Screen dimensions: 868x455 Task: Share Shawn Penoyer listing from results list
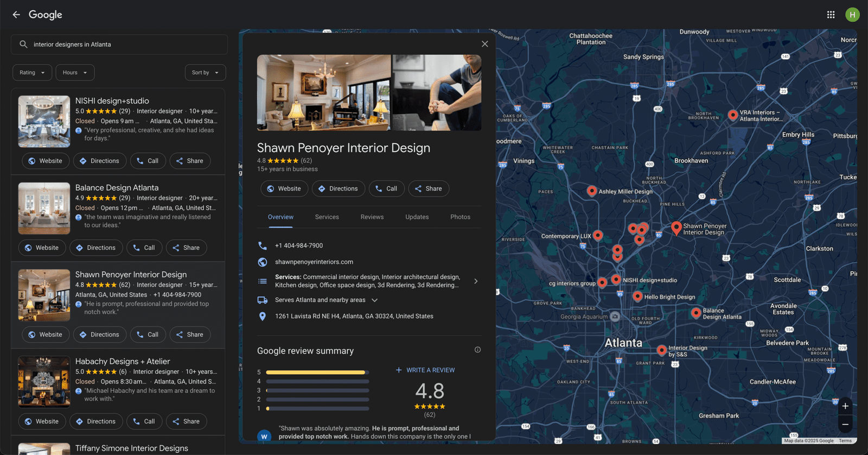point(190,334)
